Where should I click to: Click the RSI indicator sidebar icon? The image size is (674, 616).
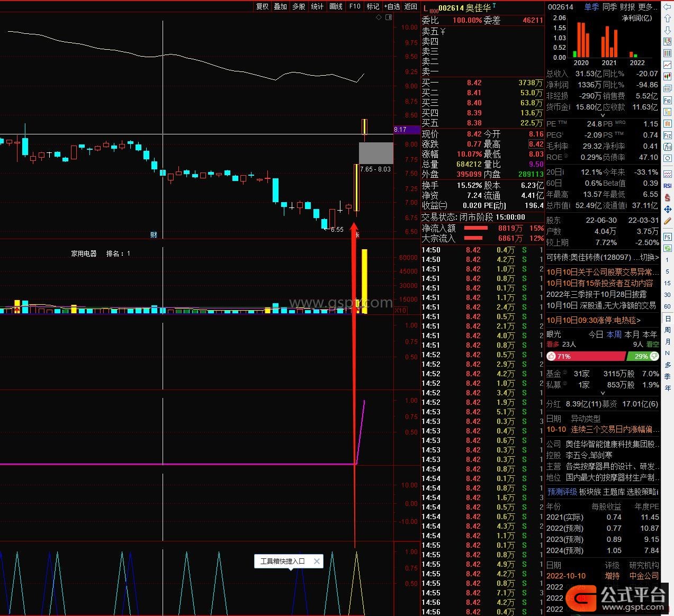(x=668, y=186)
